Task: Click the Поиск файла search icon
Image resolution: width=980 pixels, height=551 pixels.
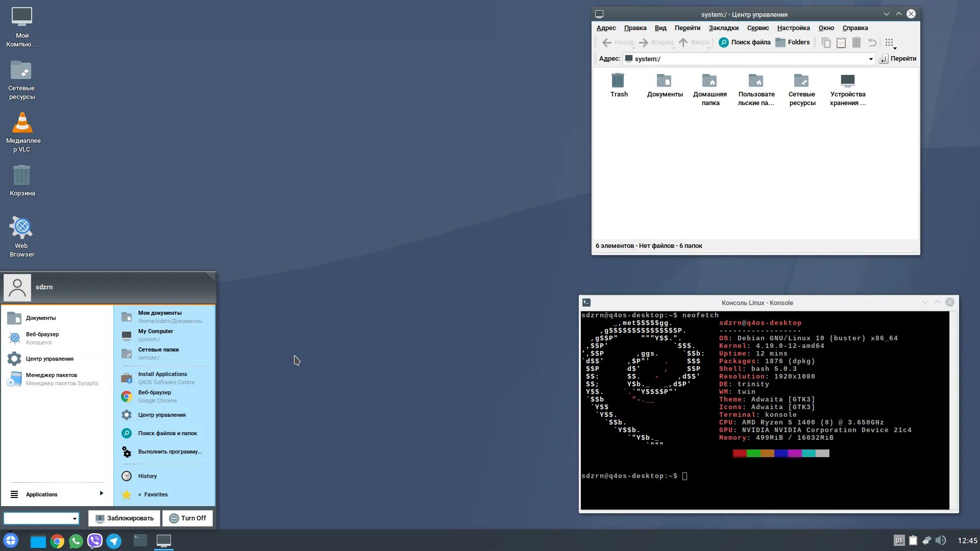Action: pyautogui.click(x=723, y=42)
